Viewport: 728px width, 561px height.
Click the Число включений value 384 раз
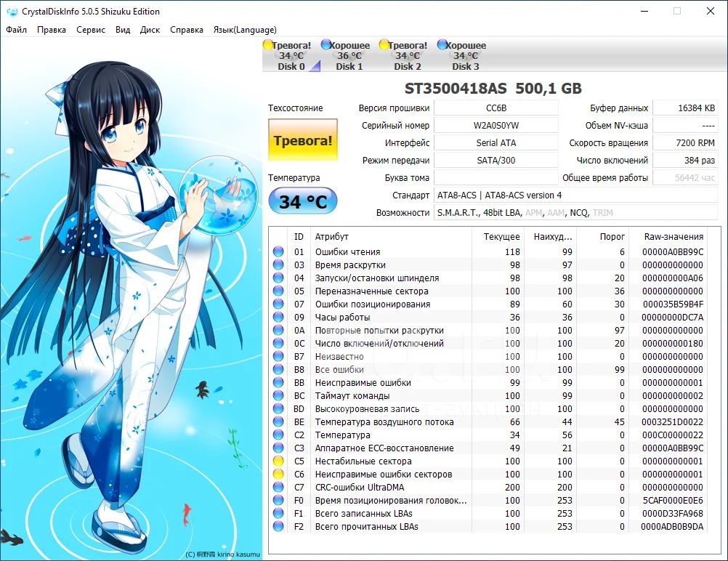point(685,160)
